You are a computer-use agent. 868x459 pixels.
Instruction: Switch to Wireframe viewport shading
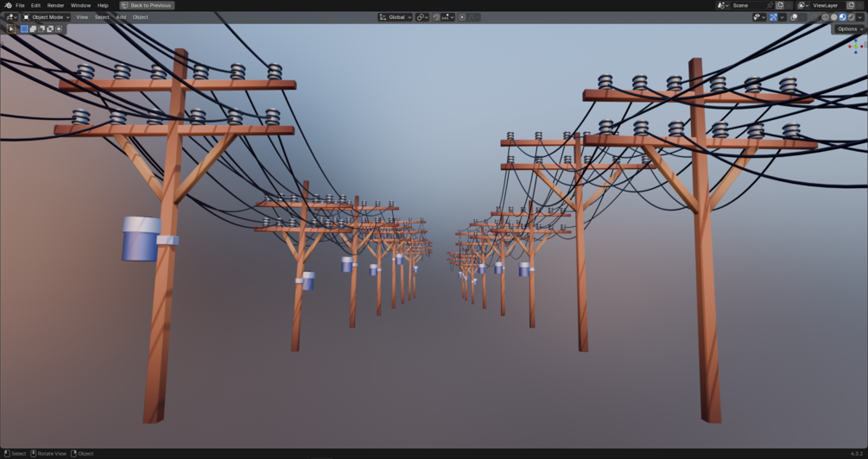click(826, 17)
